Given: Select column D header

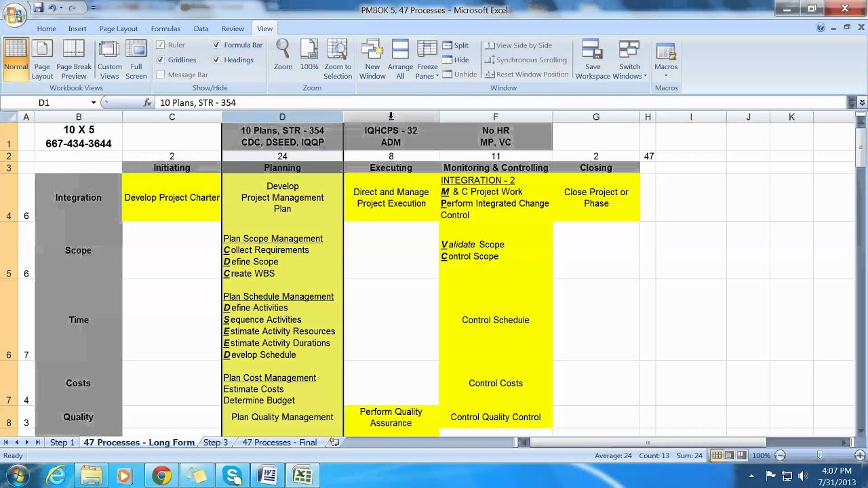Looking at the screenshot, I should (x=282, y=117).
